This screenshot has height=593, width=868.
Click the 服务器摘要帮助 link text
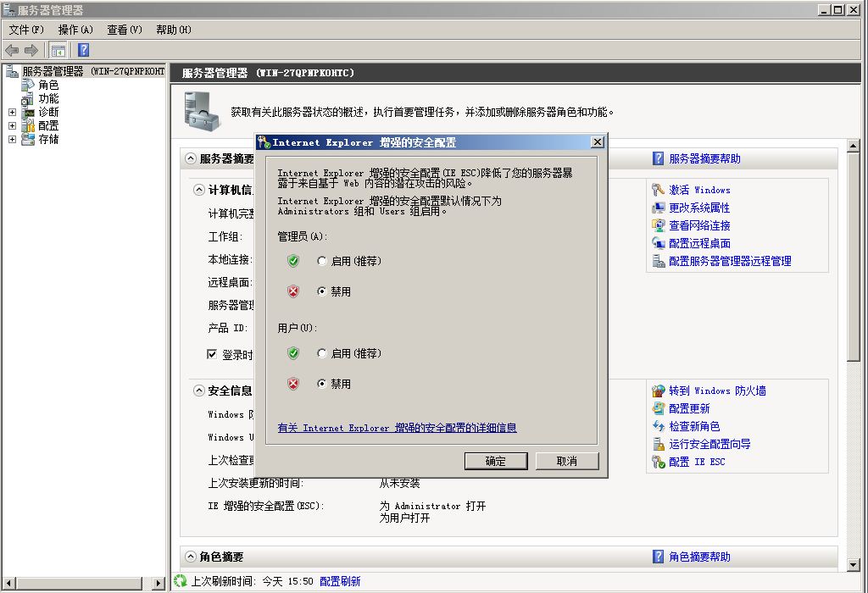[x=704, y=158]
